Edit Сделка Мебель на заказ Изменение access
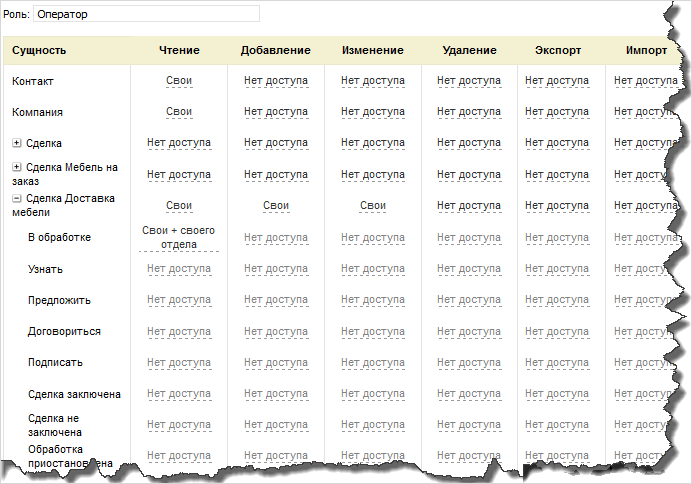Viewport: 692px width, 484px height. (x=373, y=175)
